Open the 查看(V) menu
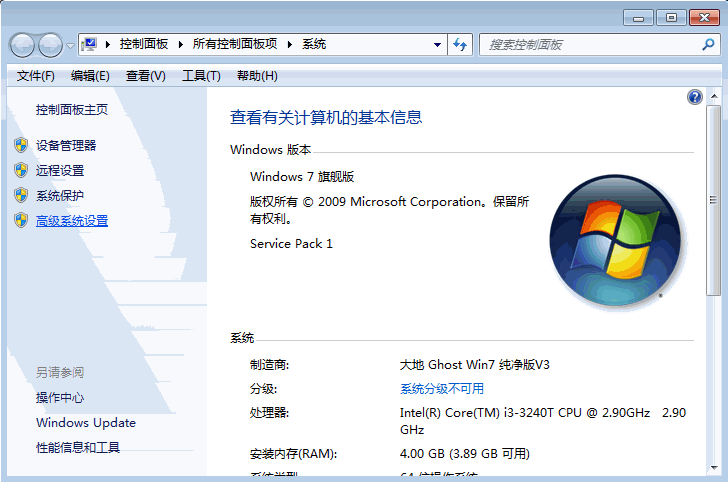This screenshot has height=482, width=728. [145, 76]
